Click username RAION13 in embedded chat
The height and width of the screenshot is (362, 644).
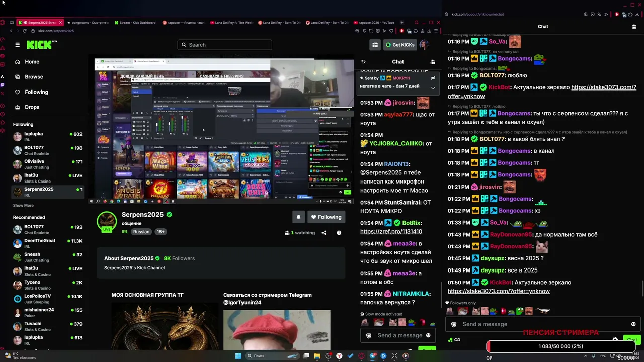coord(396,164)
